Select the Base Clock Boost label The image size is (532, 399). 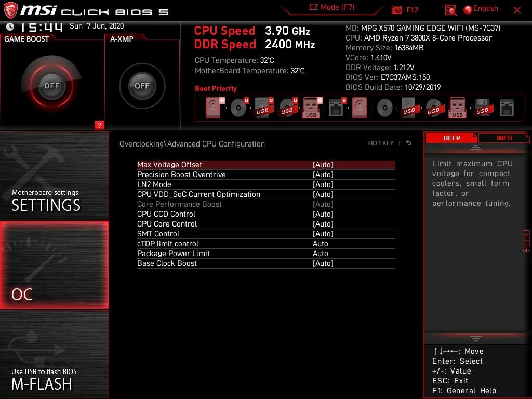[167, 263]
